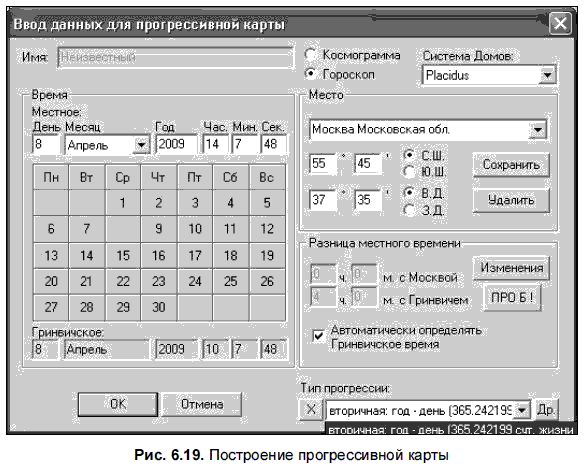Select the Гороскоп radio option
Image resolution: width=586 pixels, height=469 pixels.
click(311, 74)
